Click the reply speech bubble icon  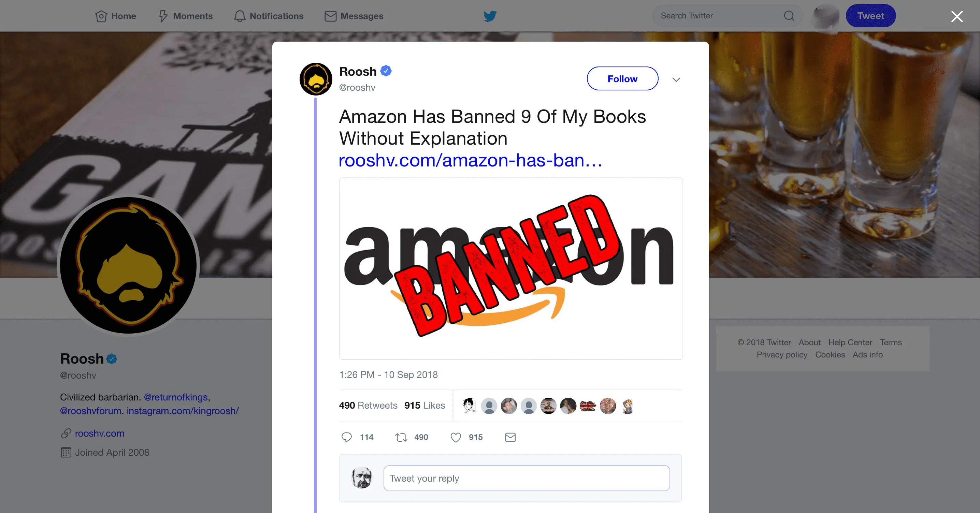point(346,437)
